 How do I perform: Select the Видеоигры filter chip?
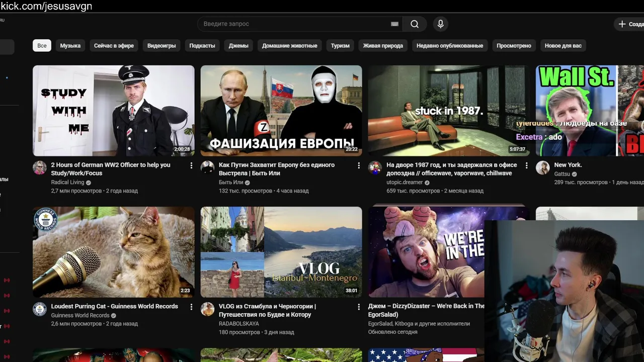point(162,45)
